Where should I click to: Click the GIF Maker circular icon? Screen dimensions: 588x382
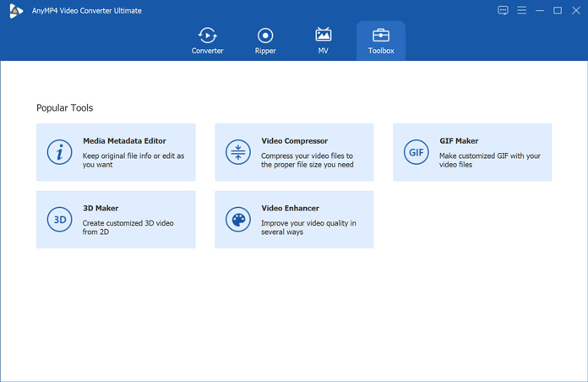pos(416,152)
